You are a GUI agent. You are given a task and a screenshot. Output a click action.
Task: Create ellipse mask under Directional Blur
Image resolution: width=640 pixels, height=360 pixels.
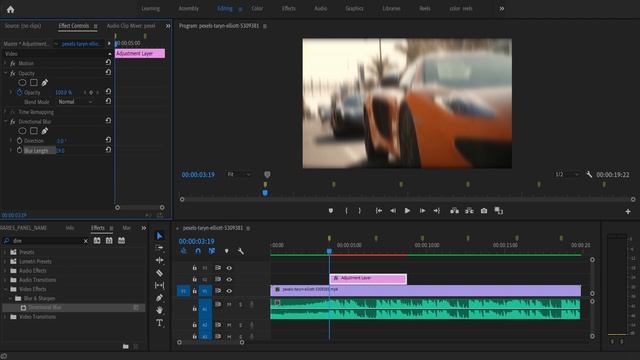(22, 131)
